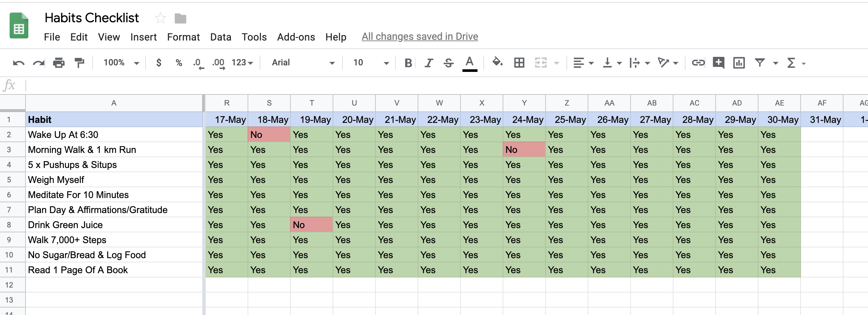Click the Print icon
This screenshot has height=315, width=868.
pyautogui.click(x=59, y=63)
